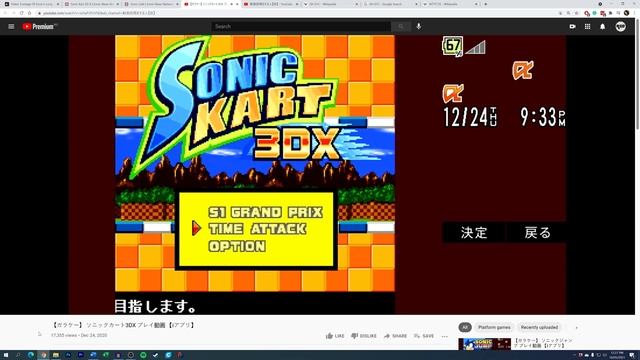Viewport: 640px width, 360px height.
Task: Pause the Sonic Kart 3DX video player
Action: click(x=317, y=175)
